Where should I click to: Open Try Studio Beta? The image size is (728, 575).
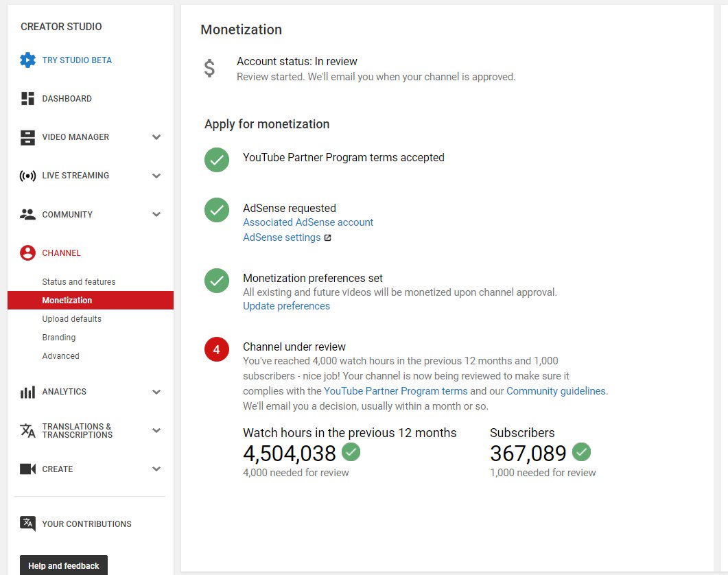pos(77,60)
